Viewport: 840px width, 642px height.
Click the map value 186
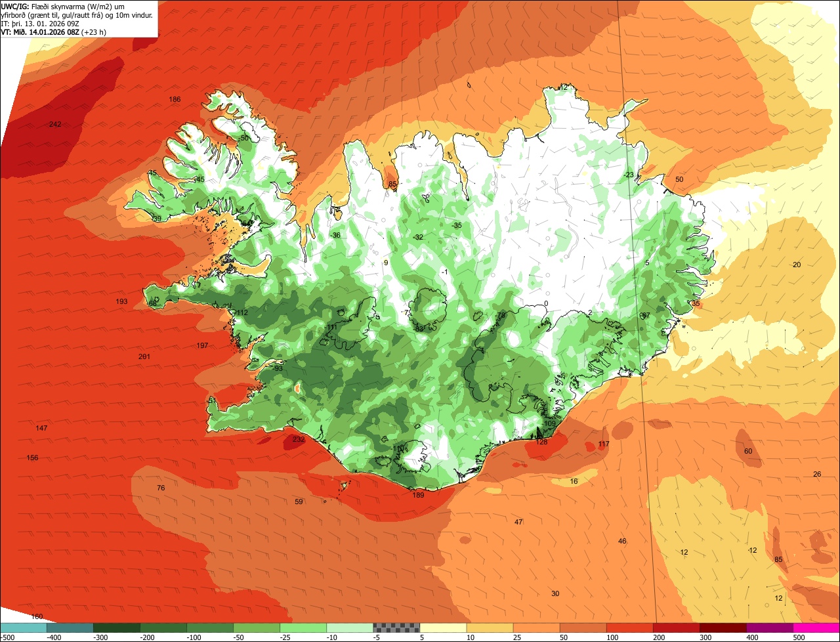(175, 99)
